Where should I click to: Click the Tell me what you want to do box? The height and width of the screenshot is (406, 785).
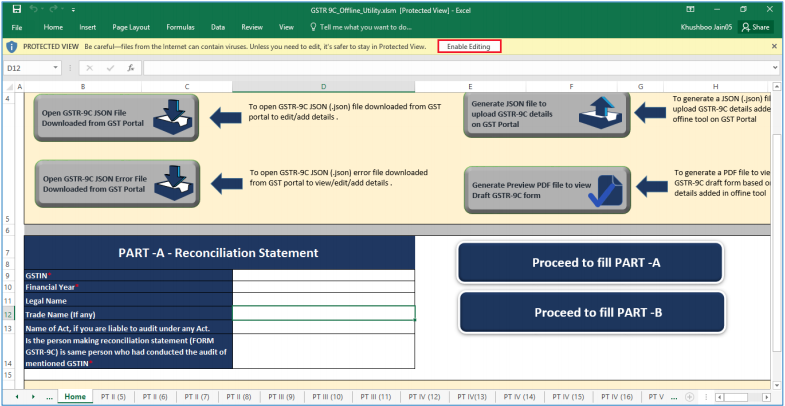click(361, 28)
